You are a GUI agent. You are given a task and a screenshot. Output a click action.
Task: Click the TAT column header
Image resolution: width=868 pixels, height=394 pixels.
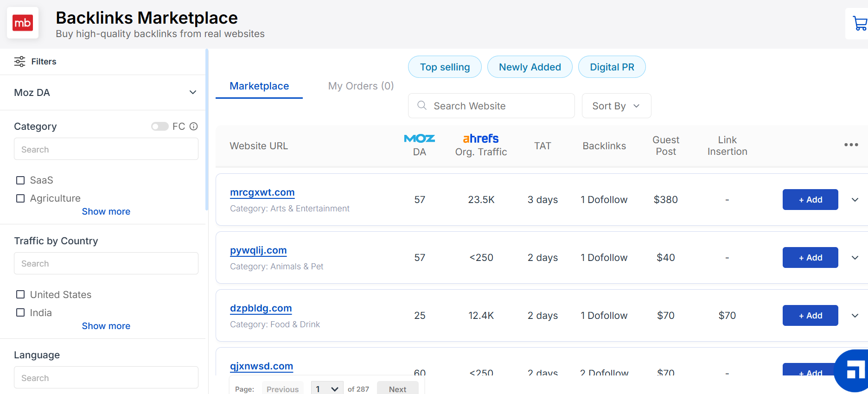click(542, 146)
